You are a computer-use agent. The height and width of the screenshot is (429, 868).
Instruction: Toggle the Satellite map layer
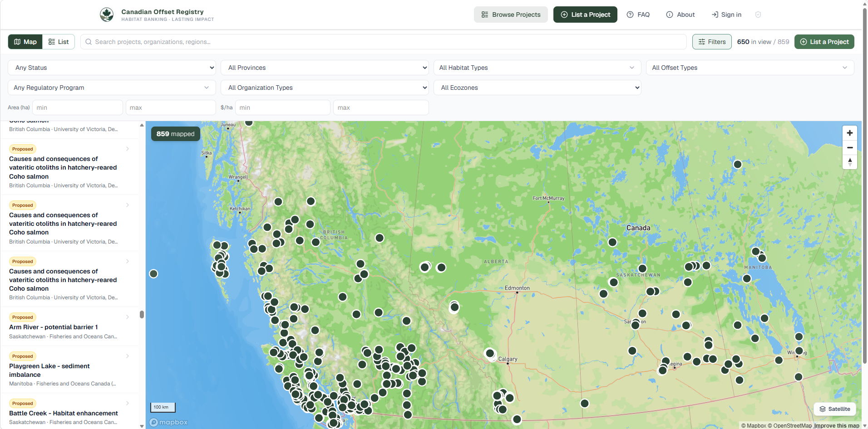835,409
